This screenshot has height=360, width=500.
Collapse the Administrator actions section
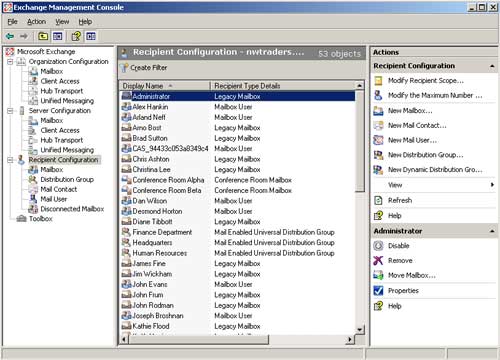click(492, 231)
